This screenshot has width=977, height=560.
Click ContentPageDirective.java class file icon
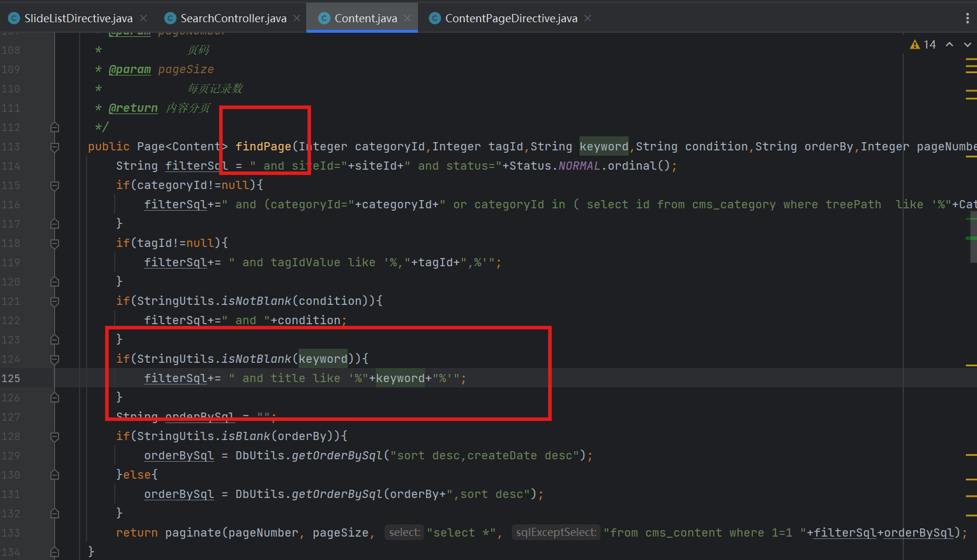pyautogui.click(x=435, y=19)
